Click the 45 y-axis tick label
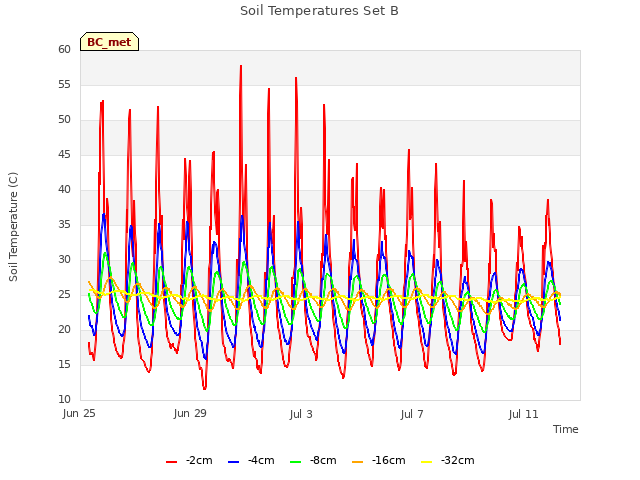 [x=64, y=154]
